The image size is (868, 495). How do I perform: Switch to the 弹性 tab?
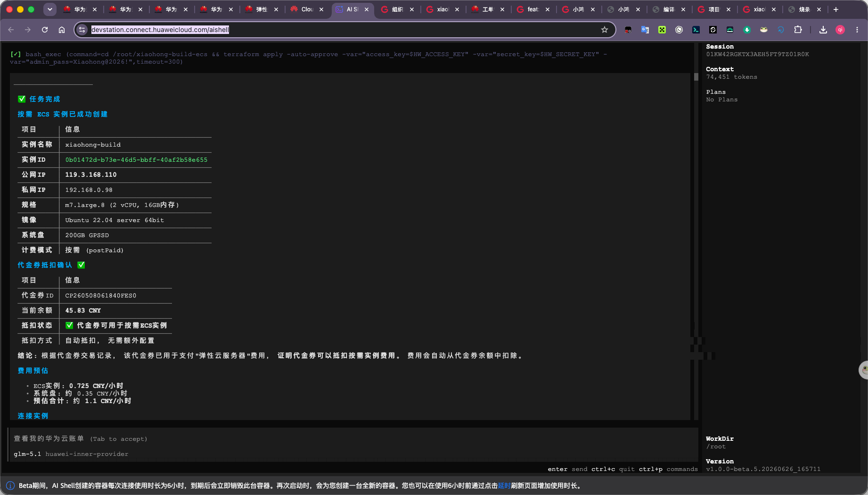pos(262,9)
